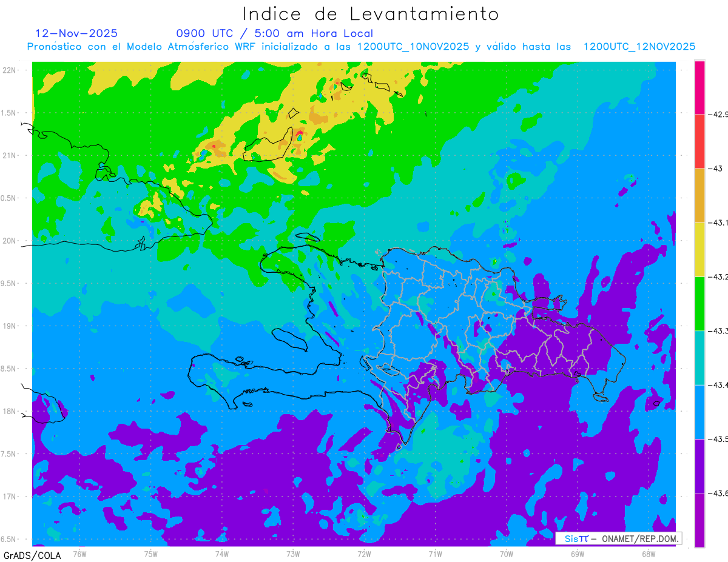The width and height of the screenshot is (728, 562).
Task: Click the dark violet segment below -43.6
Action: [699, 520]
